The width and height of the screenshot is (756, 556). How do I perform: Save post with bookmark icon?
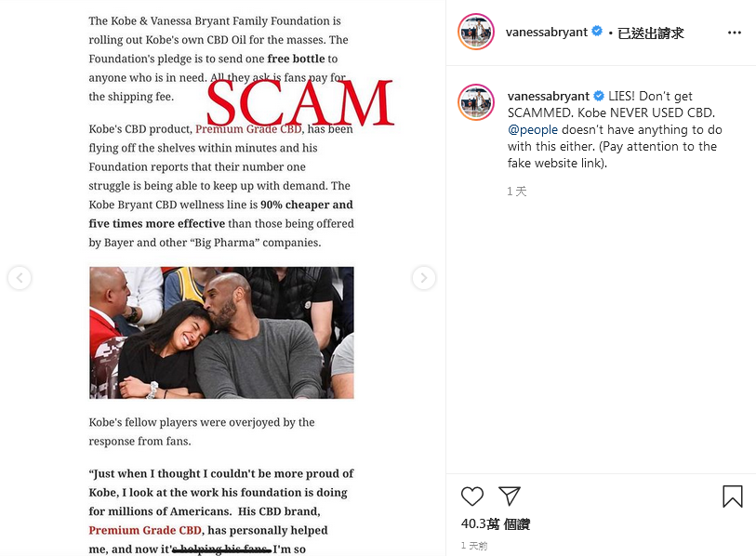pyautogui.click(x=733, y=496)
